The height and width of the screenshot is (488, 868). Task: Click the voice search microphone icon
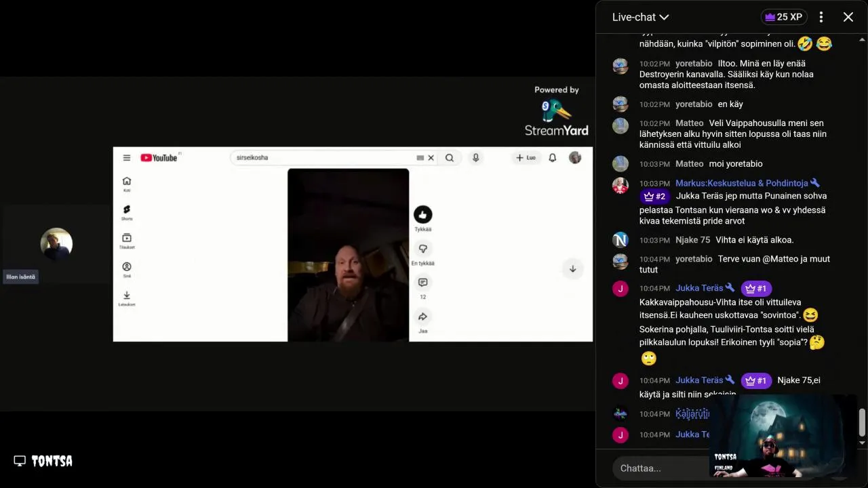click(476, 157)
